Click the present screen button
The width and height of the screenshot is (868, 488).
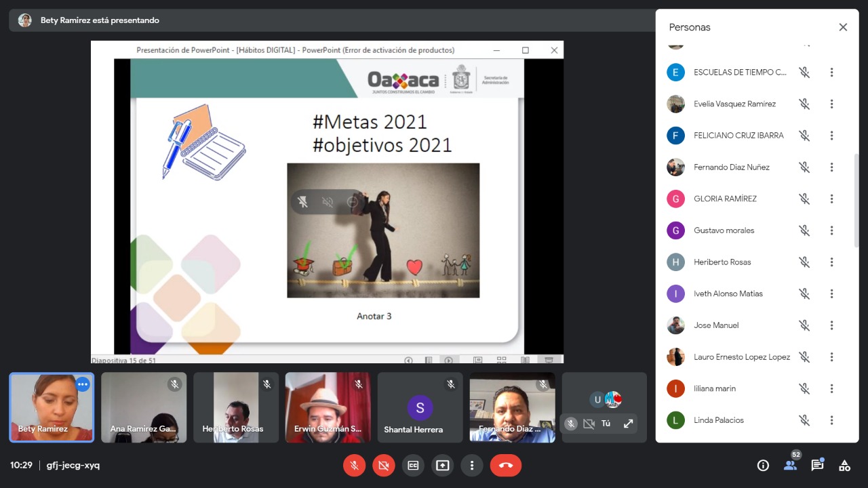click(x=442, y=465)
